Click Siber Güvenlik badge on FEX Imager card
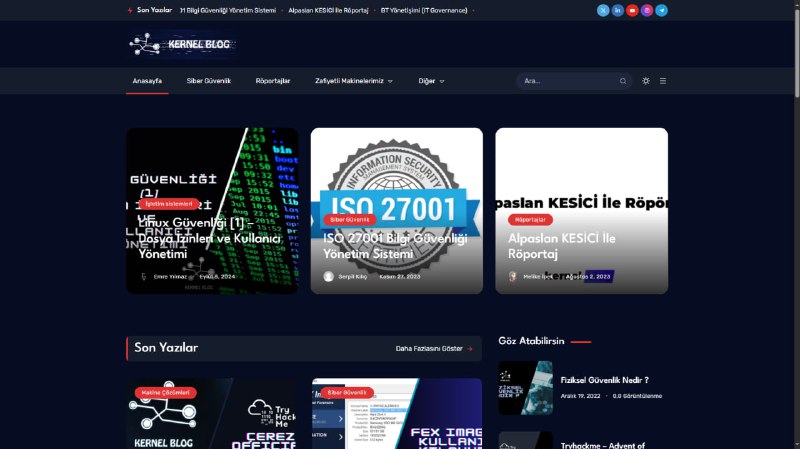Screen dimensions: 800x449 click(x=347, y=393)
